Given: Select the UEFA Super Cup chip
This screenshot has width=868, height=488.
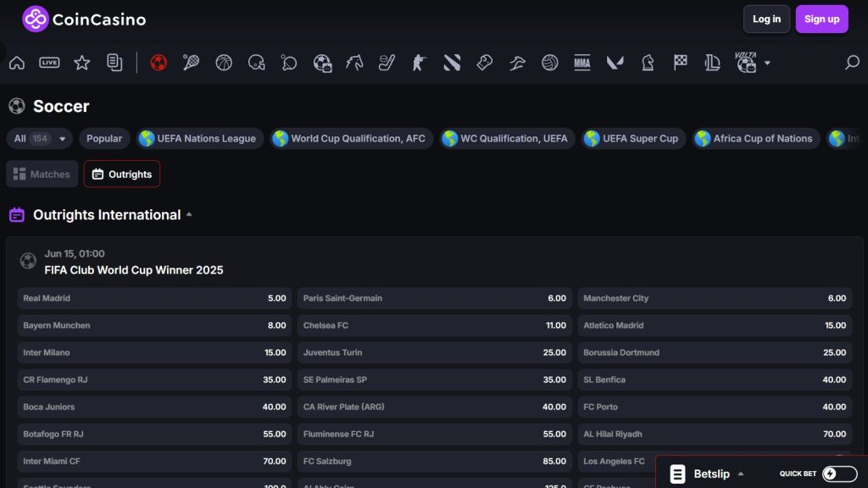Looking at the screenshot, I should click(x=633, y=138).
